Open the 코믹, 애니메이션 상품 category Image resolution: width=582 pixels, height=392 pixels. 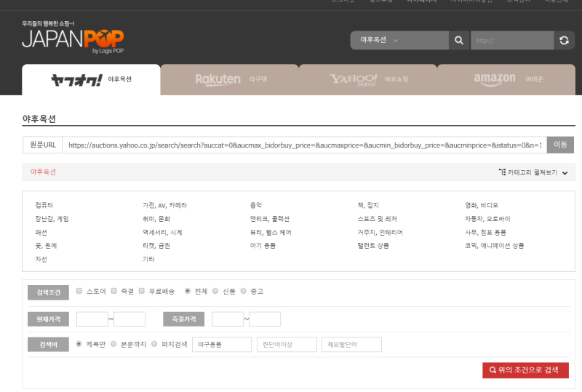coord(495,246)
